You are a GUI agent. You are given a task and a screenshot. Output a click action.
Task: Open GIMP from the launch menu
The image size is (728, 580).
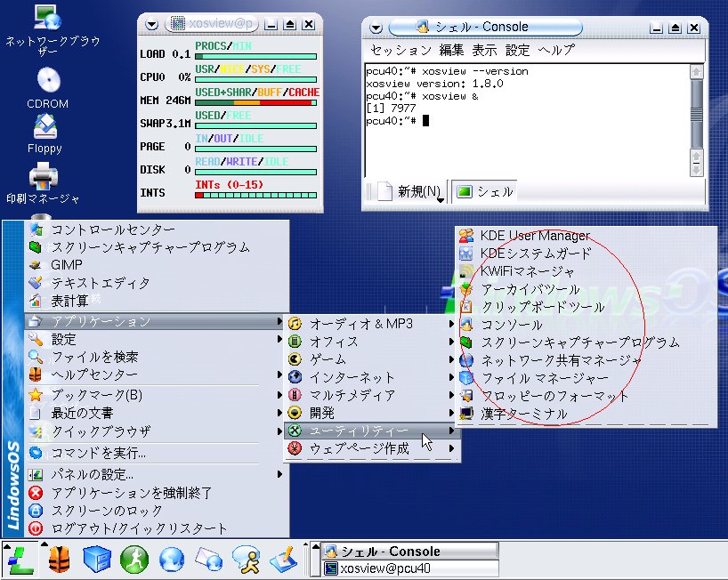point(157,265)
